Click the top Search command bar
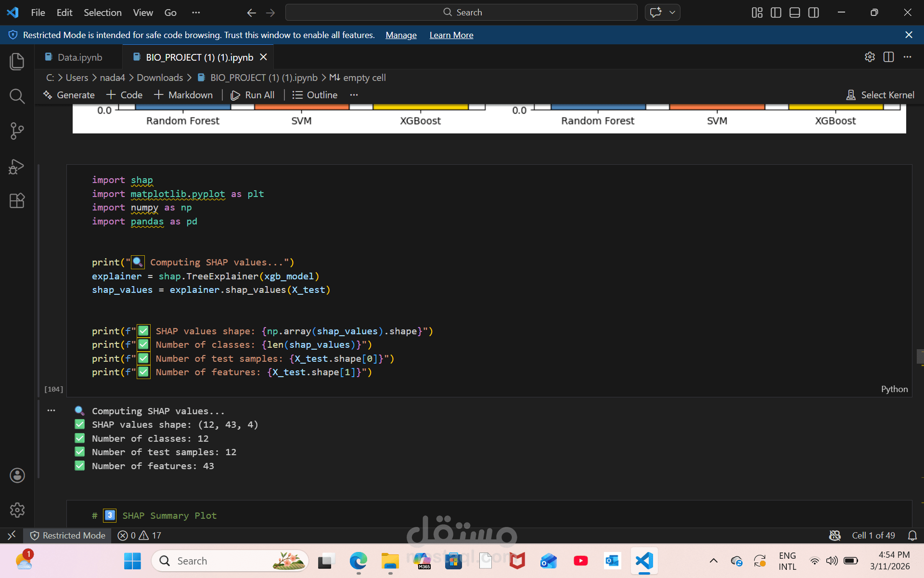The width and height of the screenshot is (924, 578). [x=461, y=13]
